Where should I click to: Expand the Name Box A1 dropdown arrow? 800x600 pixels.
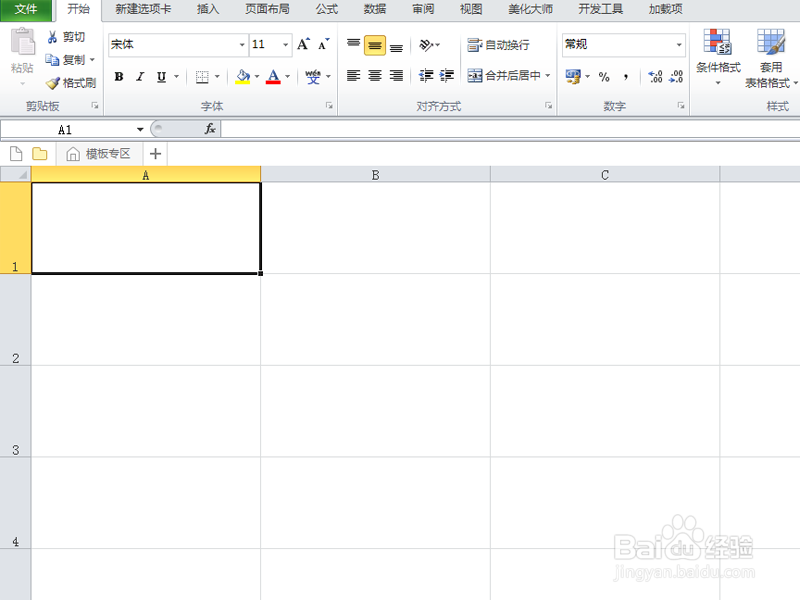[140, 130]
